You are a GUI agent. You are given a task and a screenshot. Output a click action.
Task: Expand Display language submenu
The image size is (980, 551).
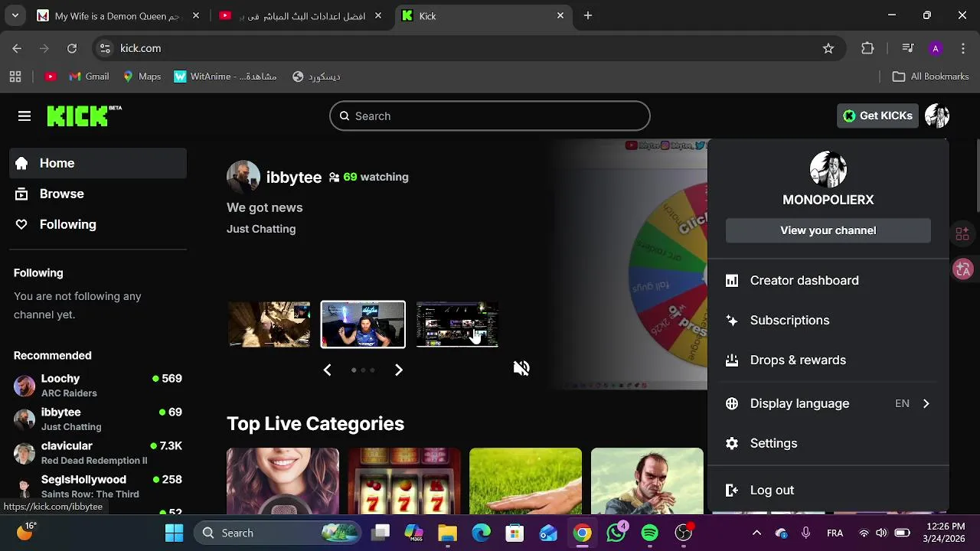pos(828,403)
